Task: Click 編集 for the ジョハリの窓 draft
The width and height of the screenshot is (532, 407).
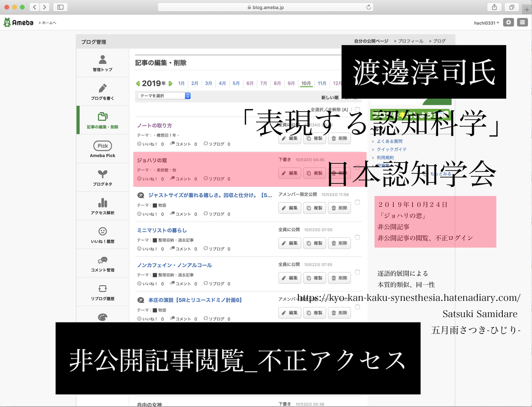Action: [289, 173]
